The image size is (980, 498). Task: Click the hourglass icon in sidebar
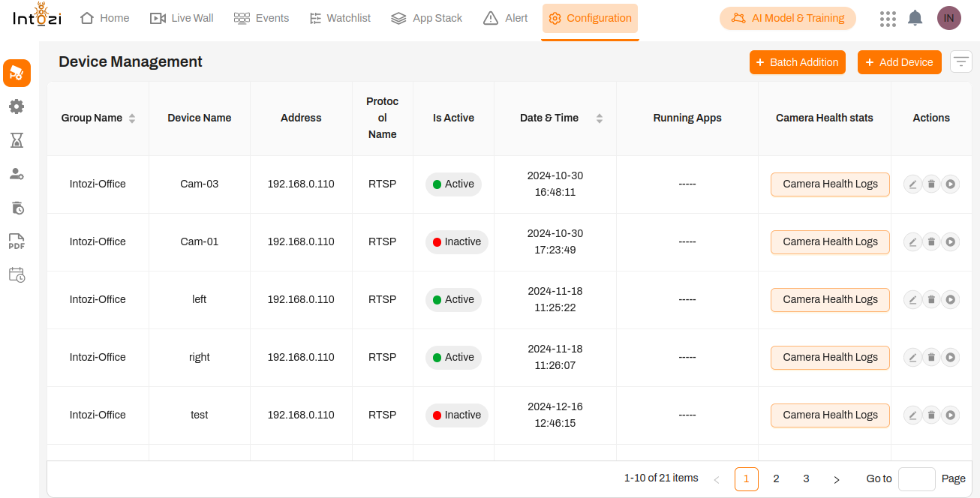17,140
